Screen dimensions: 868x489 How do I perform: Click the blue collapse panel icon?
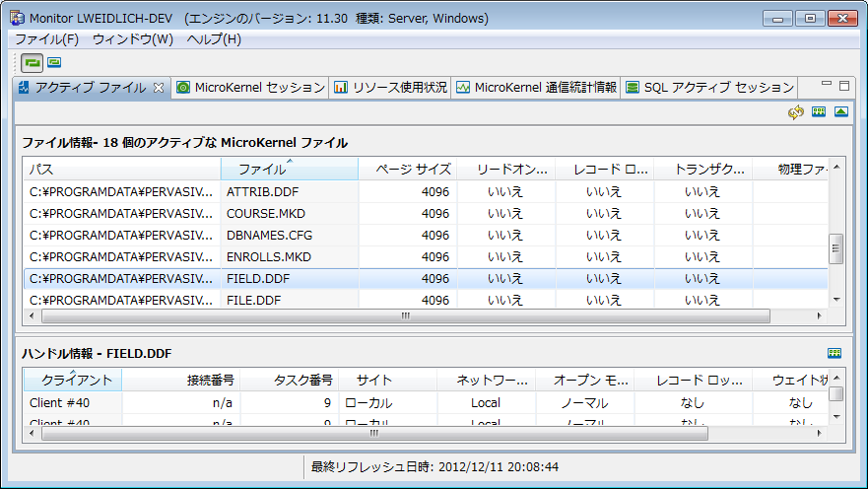click(840, 112)
